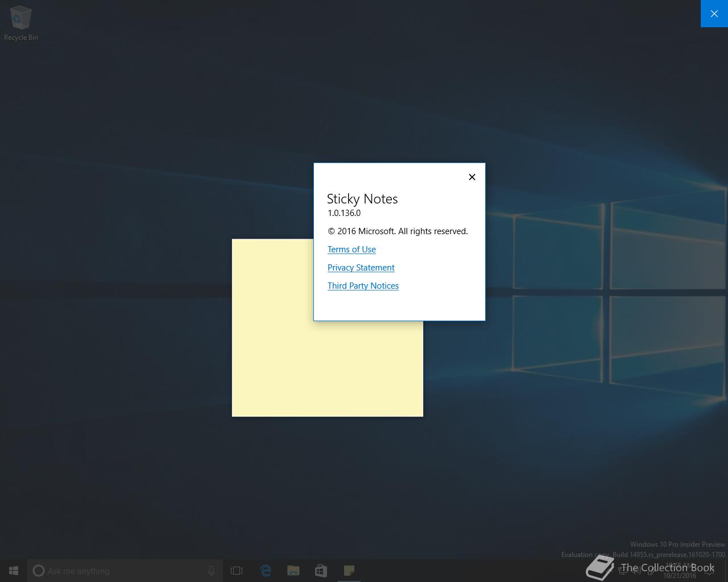The height and width of the screenshot is (582, 728).
Task: Click the blue close button at top-right
Action: (714, 14)
